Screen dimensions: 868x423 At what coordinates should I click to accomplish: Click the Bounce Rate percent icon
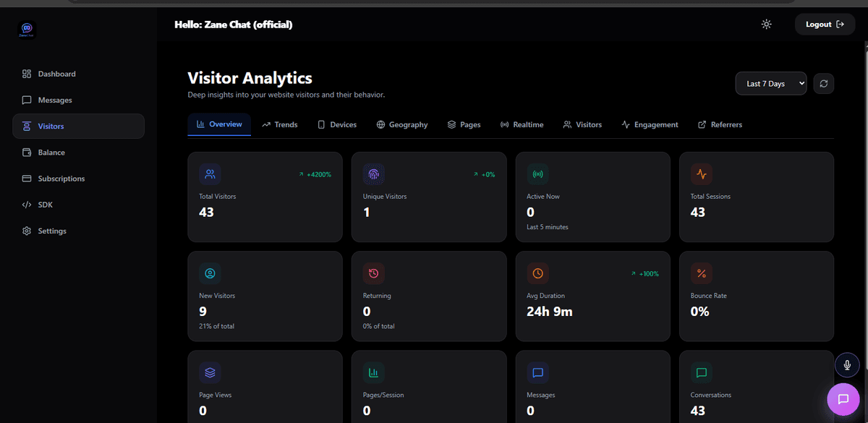(701, 273)
